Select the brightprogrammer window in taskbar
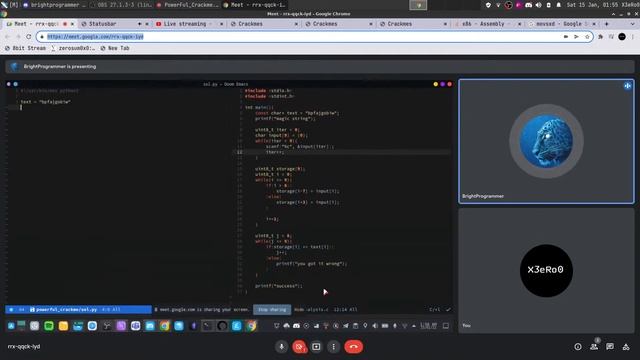The height and width of the screenshot is (360, 640). coord(54,5)
